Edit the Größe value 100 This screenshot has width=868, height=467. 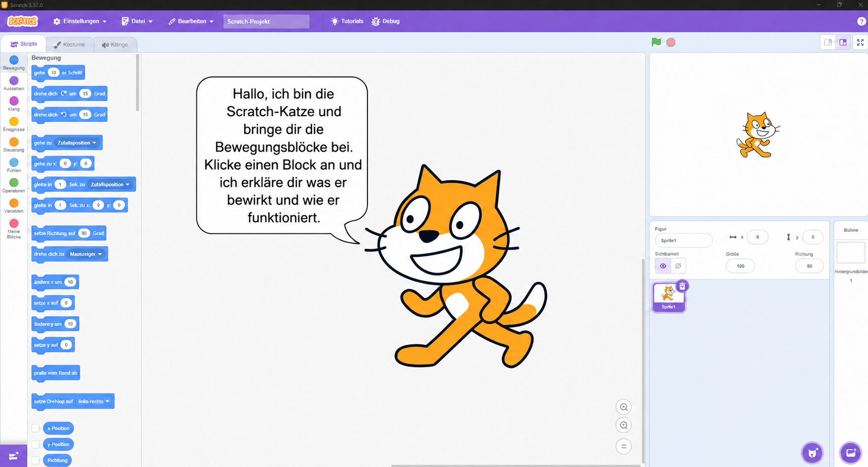(740, 266)
